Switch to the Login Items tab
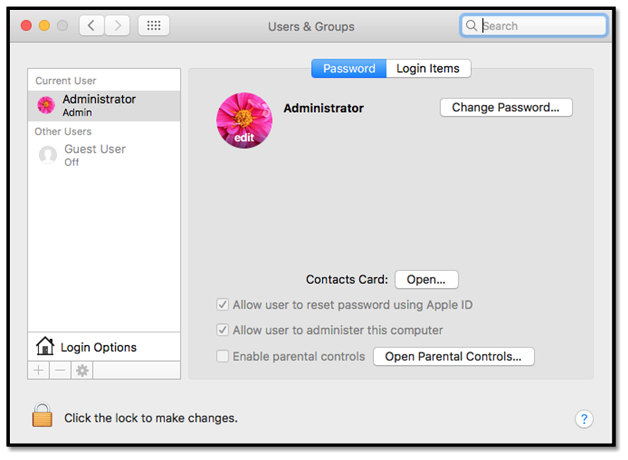Screen dimensions: 628x460 click(x=428, y=69)
